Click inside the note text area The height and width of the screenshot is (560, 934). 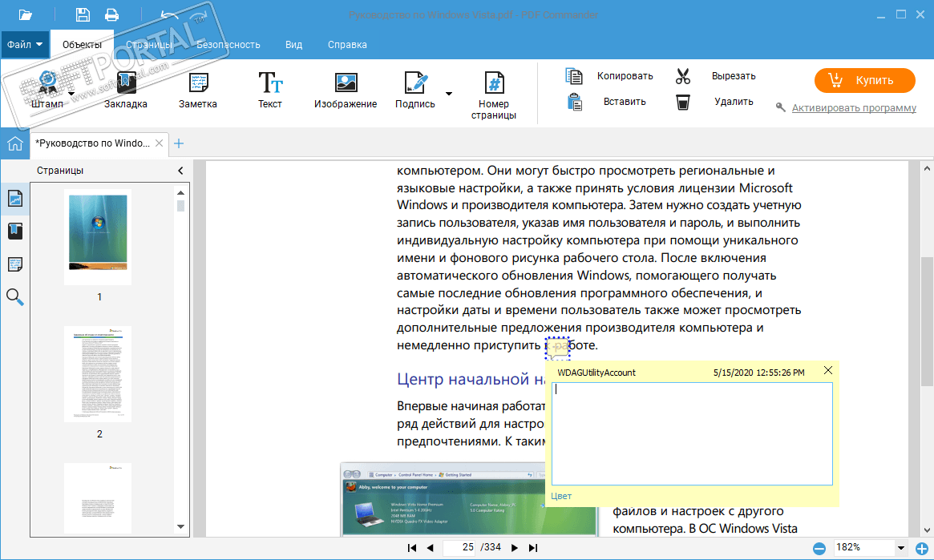tap(692, 434)
